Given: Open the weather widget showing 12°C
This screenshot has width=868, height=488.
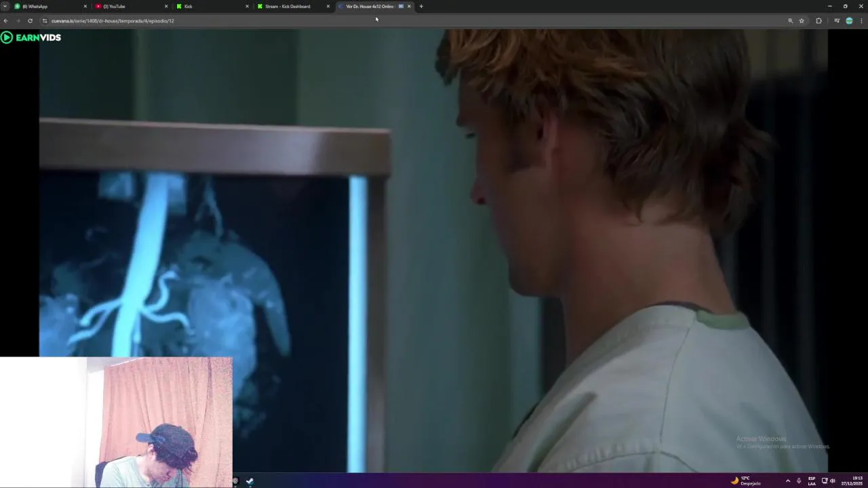Looking at the screenshot, I should click(746, 481).
